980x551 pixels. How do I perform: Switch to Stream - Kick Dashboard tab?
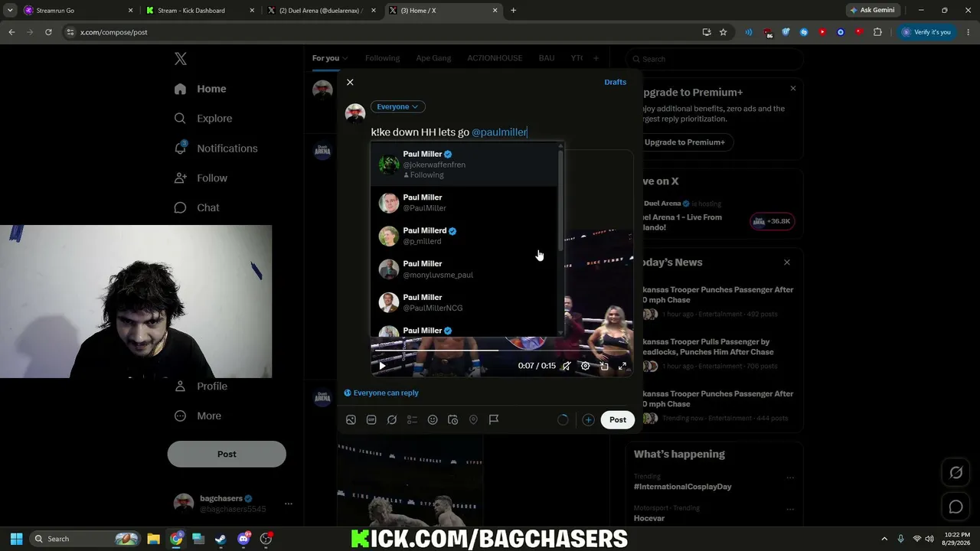click(x=199, y=11)
